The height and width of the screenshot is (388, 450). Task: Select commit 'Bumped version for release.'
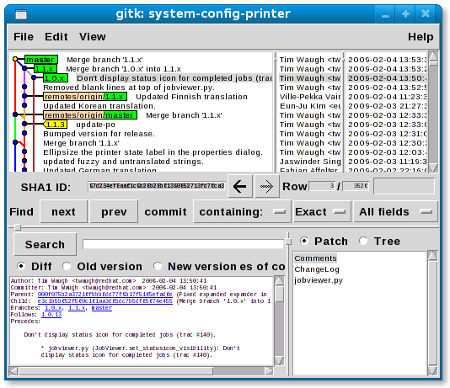pyautogui.click(x=99, y=134)
